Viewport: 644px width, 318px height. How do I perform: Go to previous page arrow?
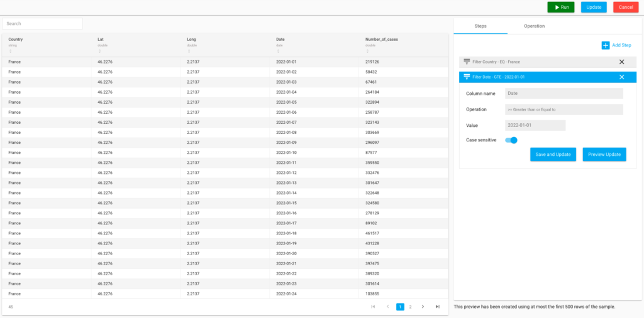pos(387,307)
